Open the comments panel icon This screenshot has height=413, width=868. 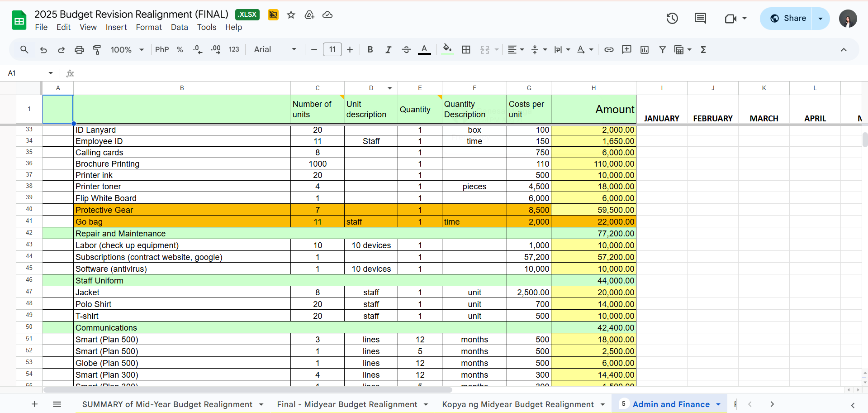(x=700, y=19)
